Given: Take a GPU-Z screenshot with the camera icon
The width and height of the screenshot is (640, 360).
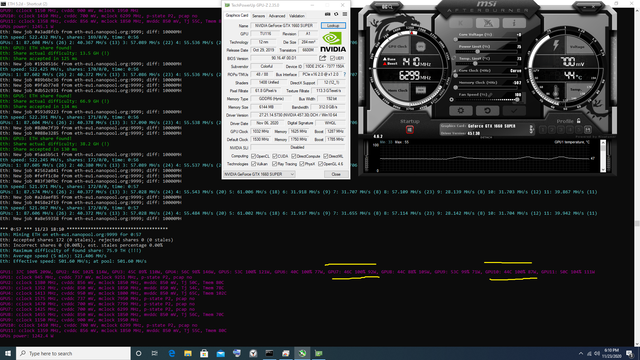Looking at the screenshot, I should (327, 14).
